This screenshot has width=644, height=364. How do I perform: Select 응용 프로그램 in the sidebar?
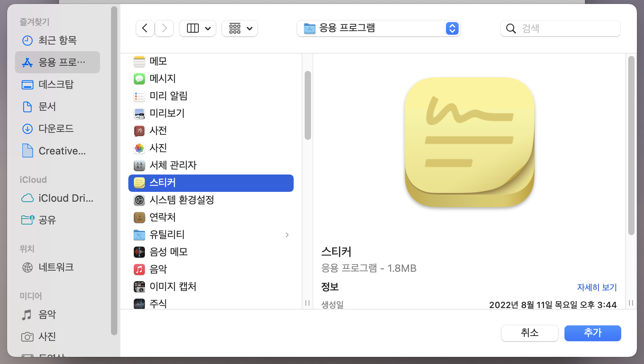tap(57, 62)
